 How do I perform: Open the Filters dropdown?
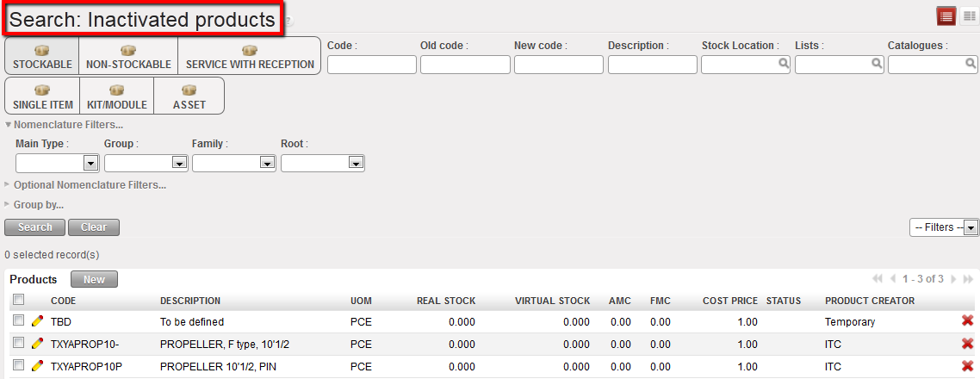pos(971,227)
